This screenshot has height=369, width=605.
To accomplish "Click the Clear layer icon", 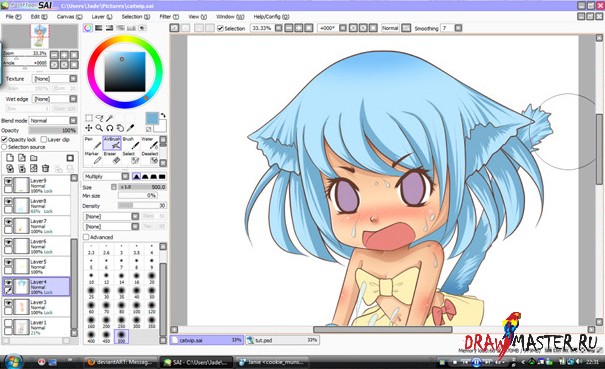I will (34, 168).
